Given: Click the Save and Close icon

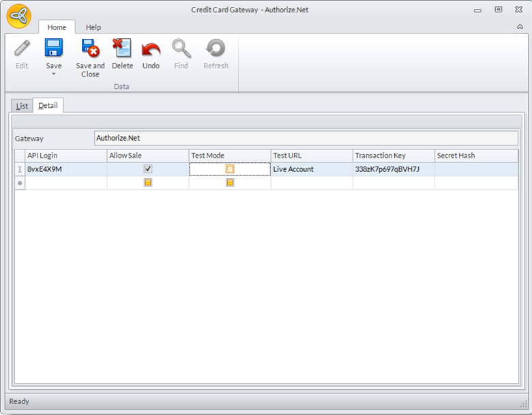Looking at the screenshot, I should pos(90,48).
